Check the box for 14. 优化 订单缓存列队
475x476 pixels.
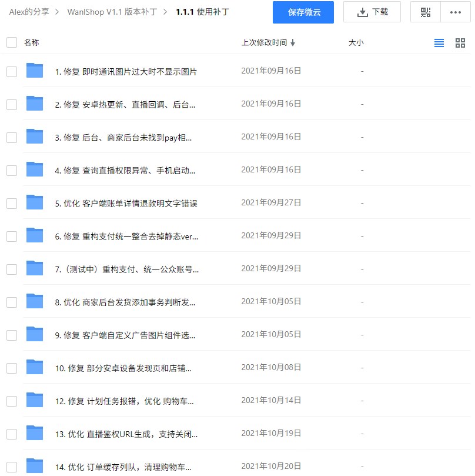coord(12,467)
